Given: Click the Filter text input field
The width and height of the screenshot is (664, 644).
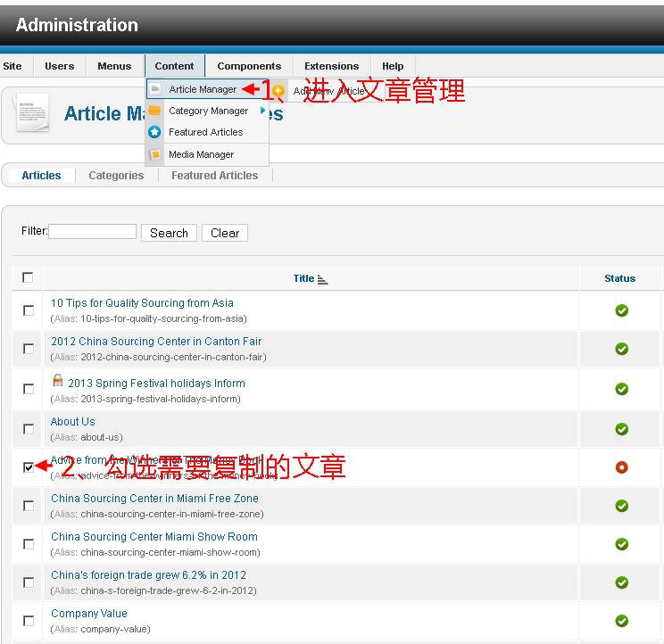Looking at the screenshot, I should (92, 231).
